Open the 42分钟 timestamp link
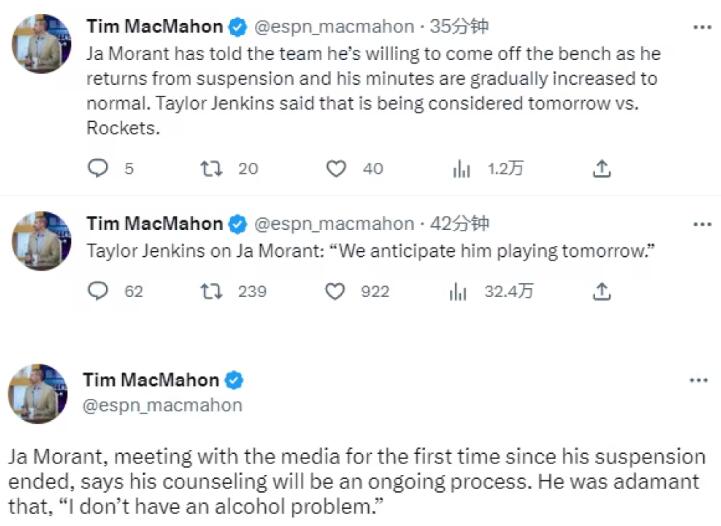The height and width of the screenshot is (526, 721). click(459, 223)
